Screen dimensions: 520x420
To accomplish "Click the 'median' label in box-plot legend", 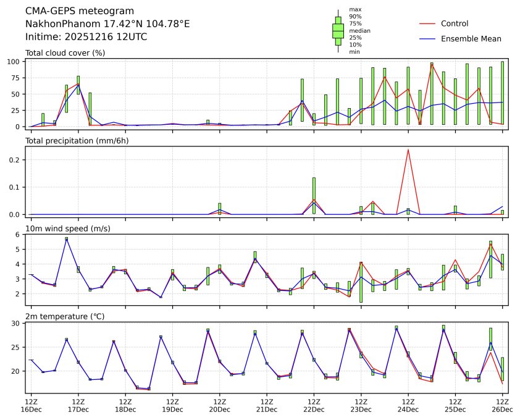I will click(x=356, y=30).
